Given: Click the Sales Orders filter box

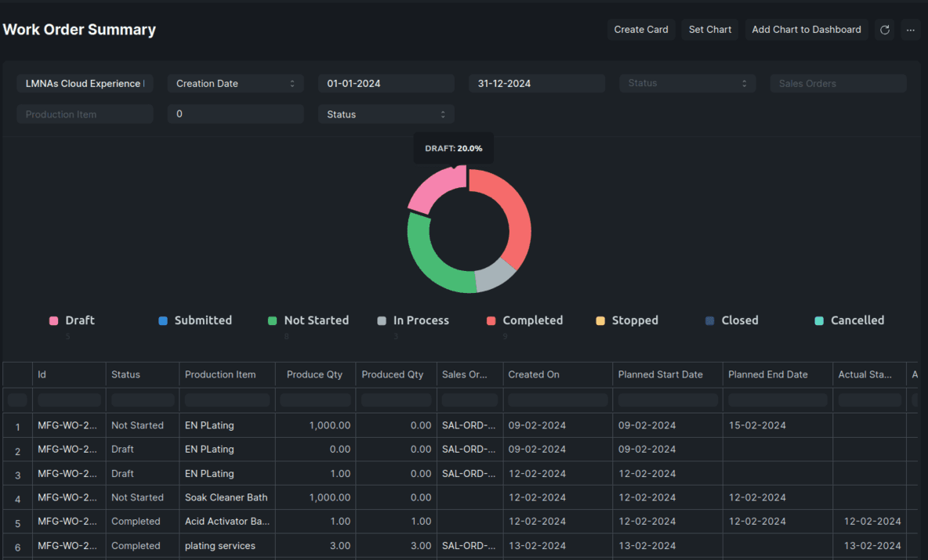Looking at the screenshot, I should [x=838, y=83].
